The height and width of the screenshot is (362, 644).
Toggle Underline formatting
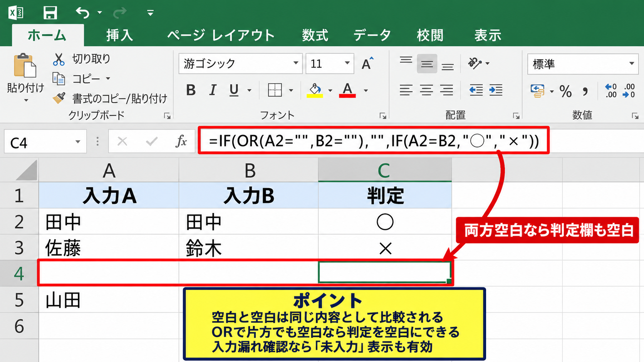pyautogui.click(x=234, y=90)
